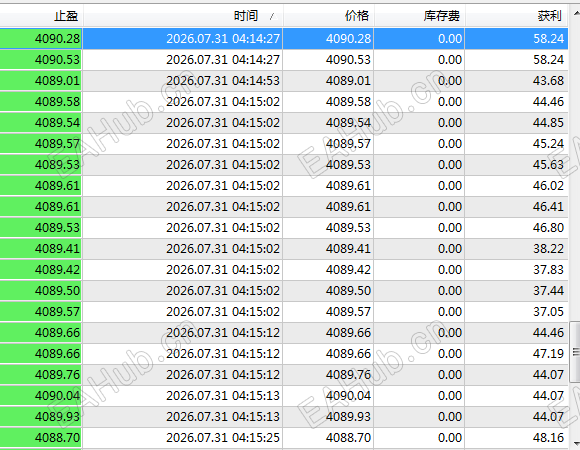This screenshot has height=450, width=580.
Task: Select price cell 4088.70
Action: (328, 438)
